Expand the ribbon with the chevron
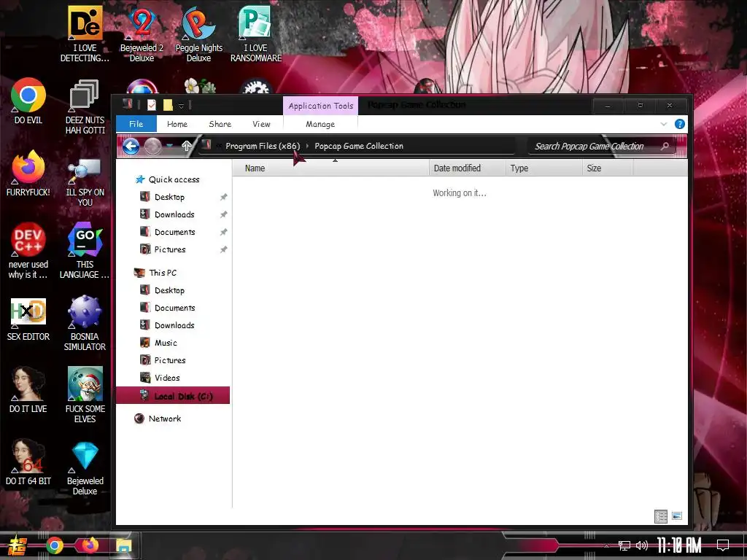Screen dimensions: 747x560 coord(664,124)
